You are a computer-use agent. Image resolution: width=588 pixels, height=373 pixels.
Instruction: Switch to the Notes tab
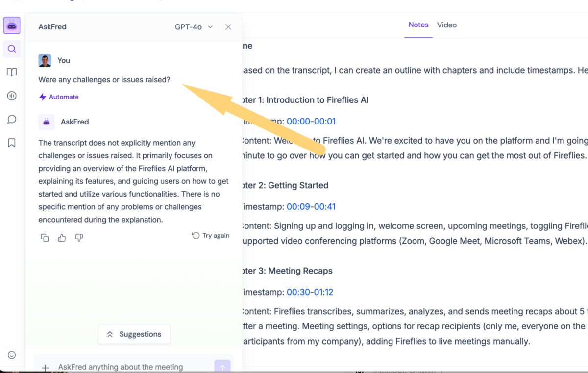pos(418,25)
